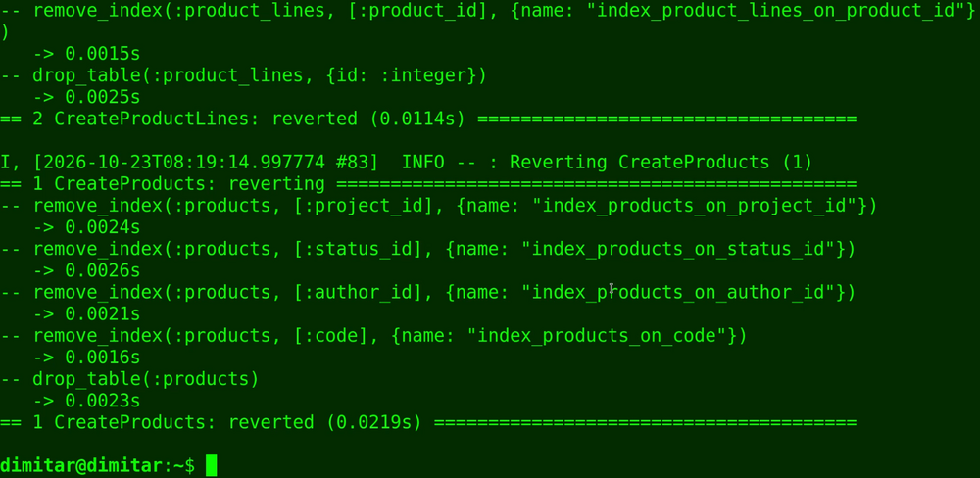Click the INFO log line 'Reverting CreateProducts (1)'
The image size is (980, 478).
(x=407, y=163)
